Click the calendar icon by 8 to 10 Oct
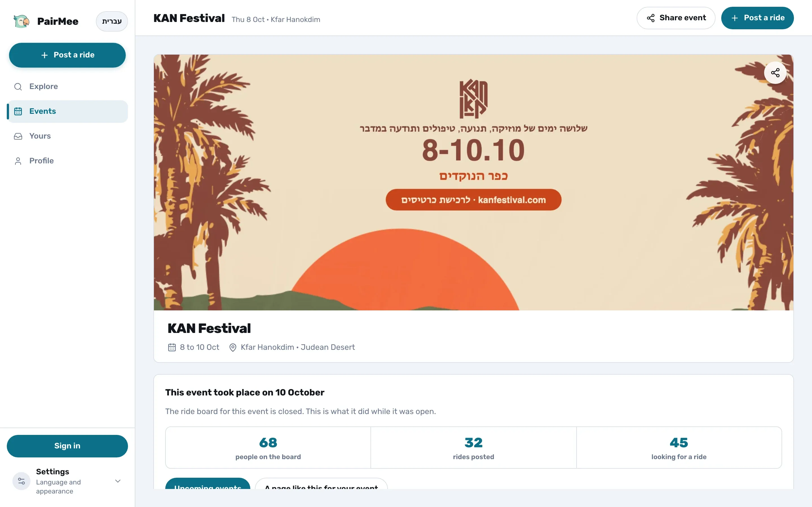The width and height of the screenshot is (812, 507). (x=172, y=347)
